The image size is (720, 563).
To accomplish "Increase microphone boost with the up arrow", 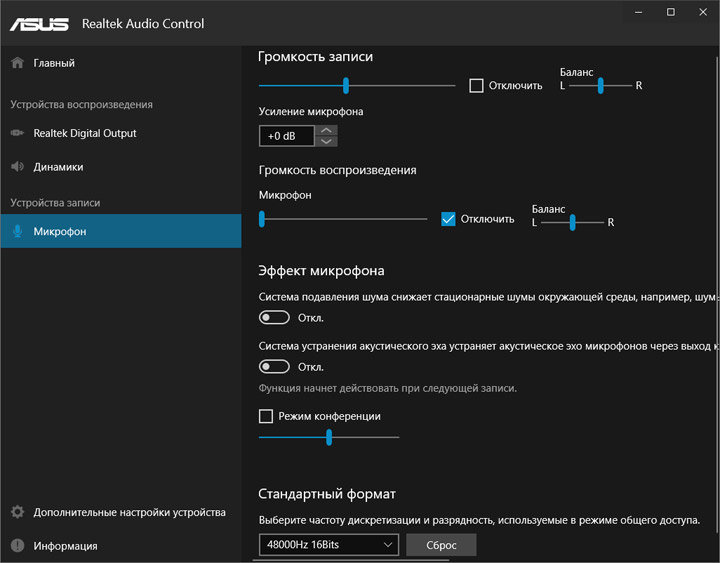I will pyautogui.click(x=326, y=130).
